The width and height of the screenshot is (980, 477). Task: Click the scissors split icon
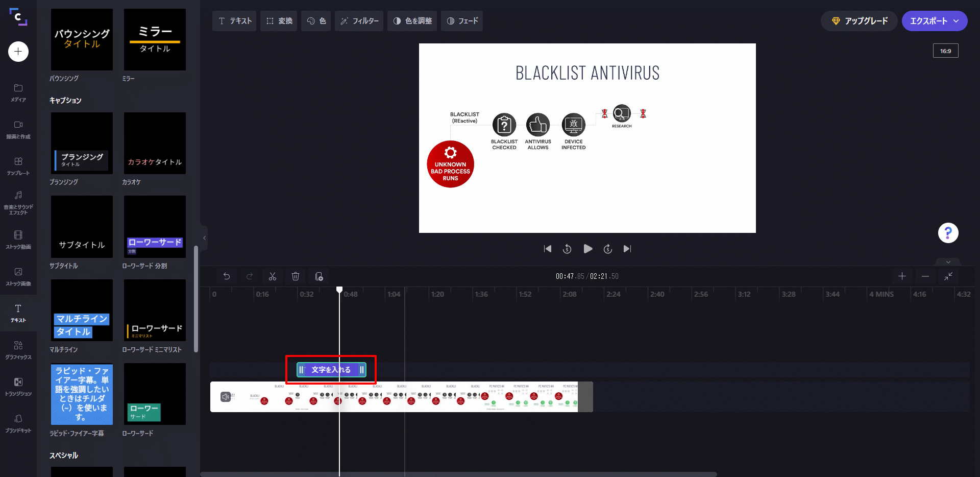point(273,276)
